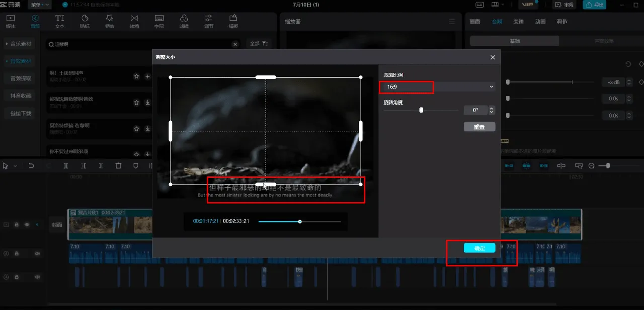
Task: Open the 菜单 menu dropdown
Action: coord(40,5)
